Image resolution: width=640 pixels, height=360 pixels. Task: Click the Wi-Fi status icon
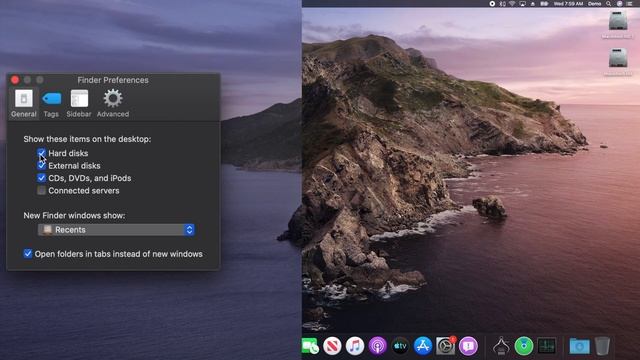(x=512, y=4)
